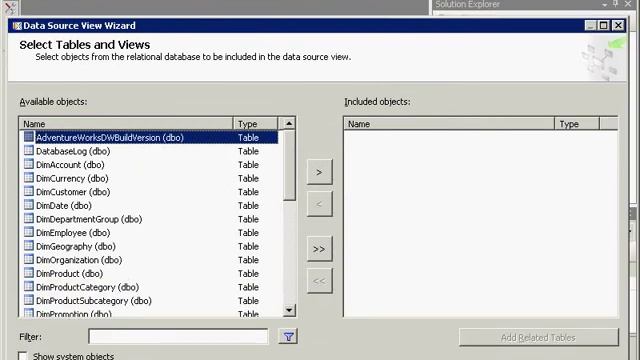Enable Show system objects checkbox
The height and width of the screenshot is (360, 640).
(23, 356)
